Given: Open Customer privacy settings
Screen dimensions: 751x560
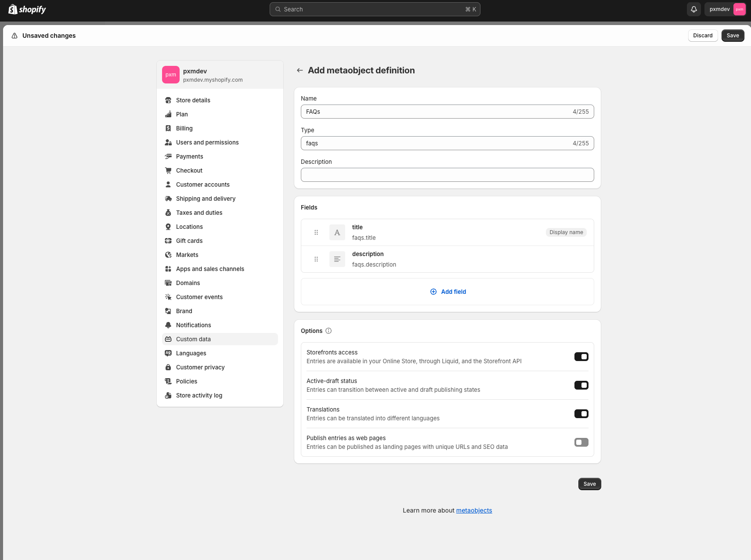Looking at the screenshot, I should coord(220,367).
